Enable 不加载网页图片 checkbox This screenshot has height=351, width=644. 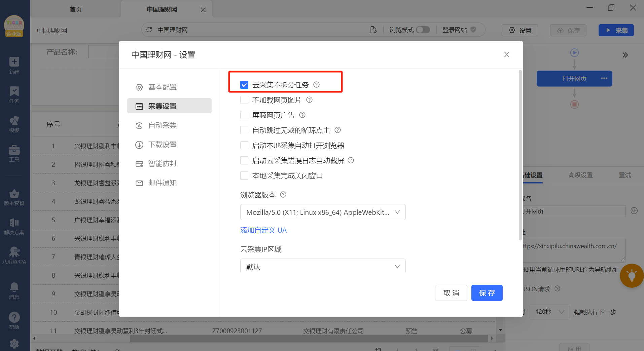(244, 100)
